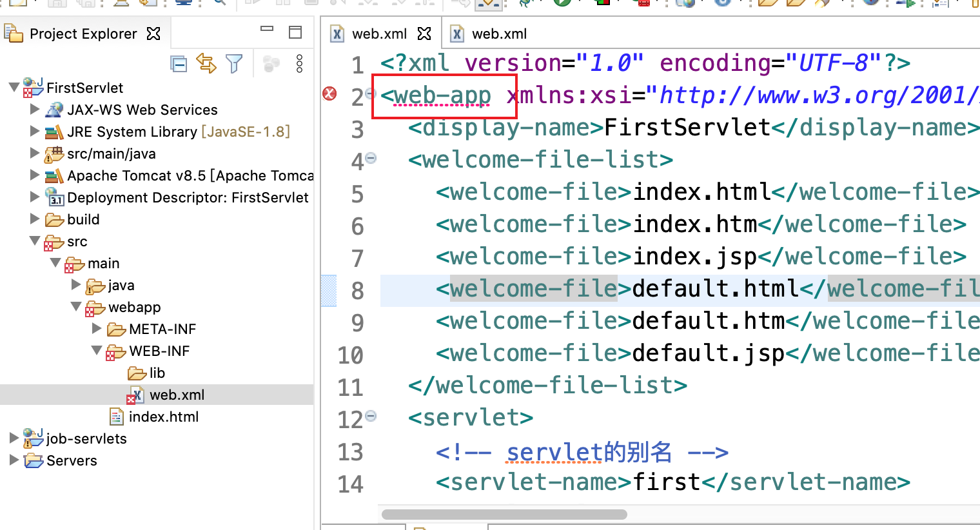Screen dimensions: 980x530
Task: Toggle Link with Editor icon
Action: [206, 63]
